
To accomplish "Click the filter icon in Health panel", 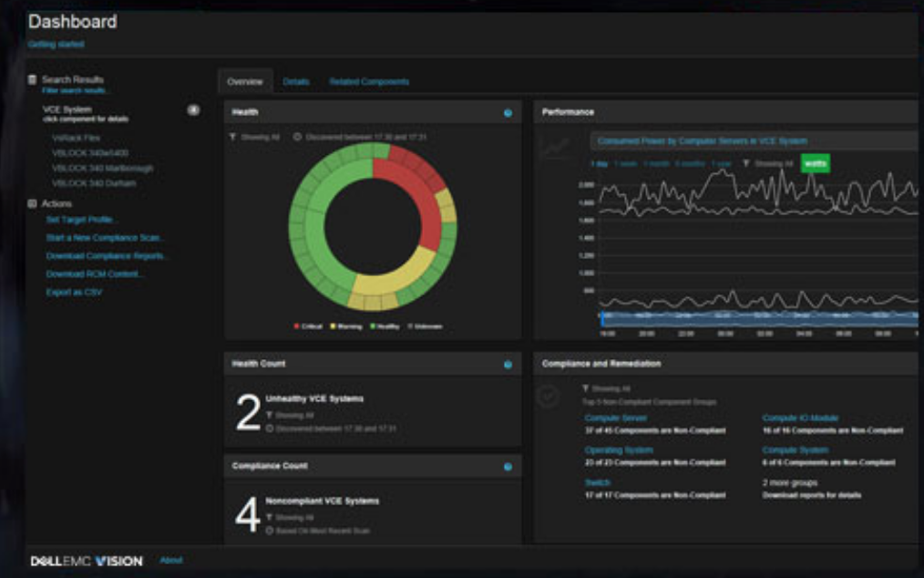I will [233, 137].
